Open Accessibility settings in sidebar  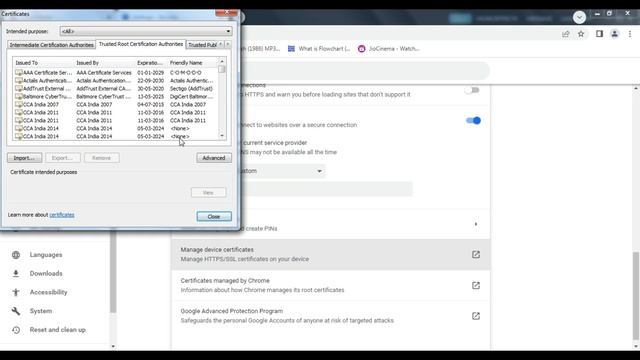pos(49,292)
